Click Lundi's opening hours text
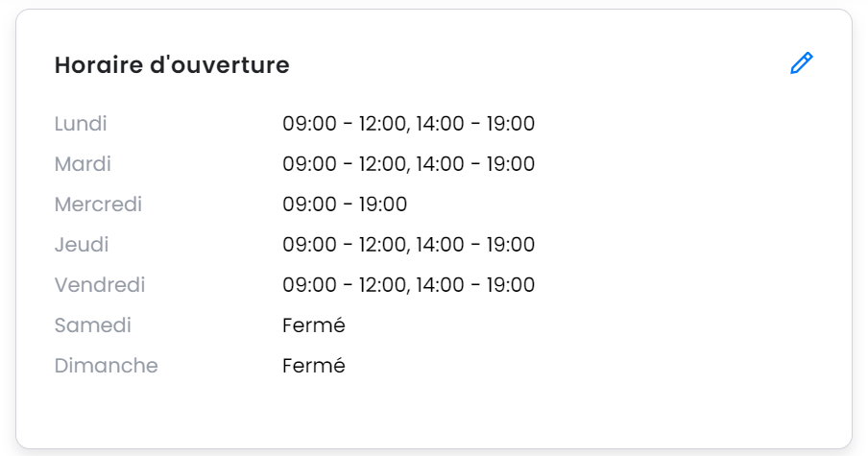The width and height of the screenshot is (868, 456). click(x=408, y=124)
